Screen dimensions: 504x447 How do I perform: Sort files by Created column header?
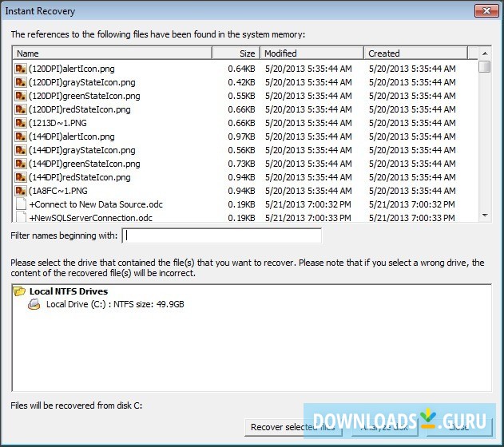[x=415, y=53]
